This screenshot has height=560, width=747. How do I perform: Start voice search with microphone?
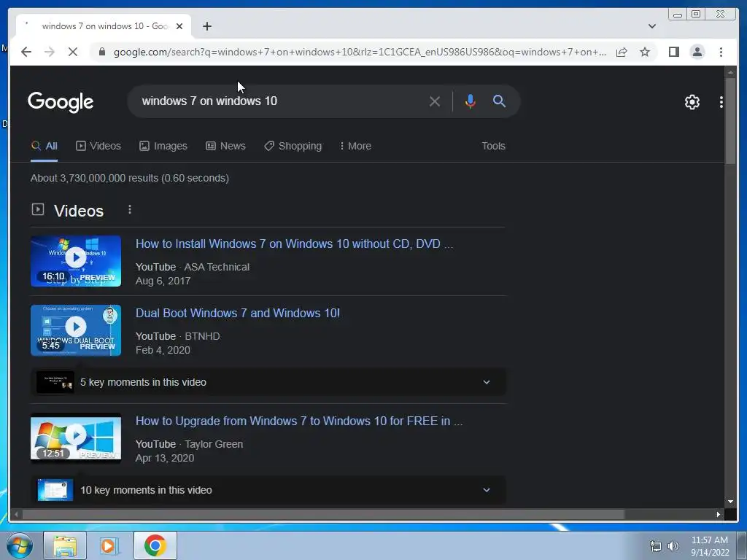[471, 101]
